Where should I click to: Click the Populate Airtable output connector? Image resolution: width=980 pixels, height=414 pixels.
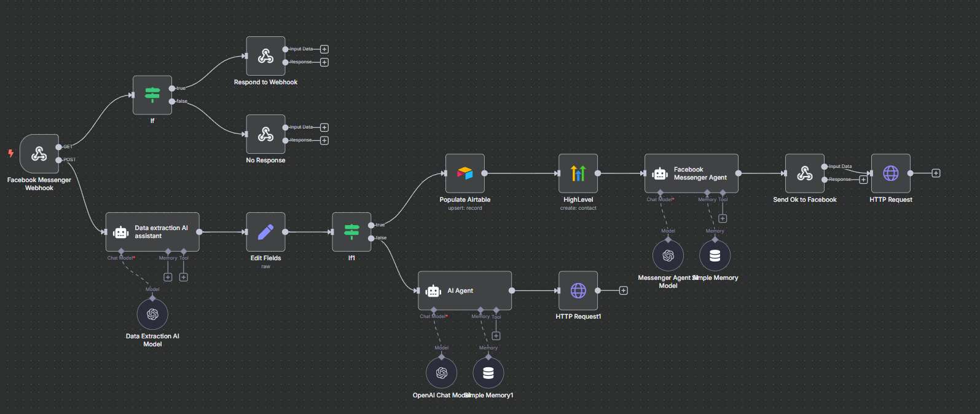click(x=485, y=173)
